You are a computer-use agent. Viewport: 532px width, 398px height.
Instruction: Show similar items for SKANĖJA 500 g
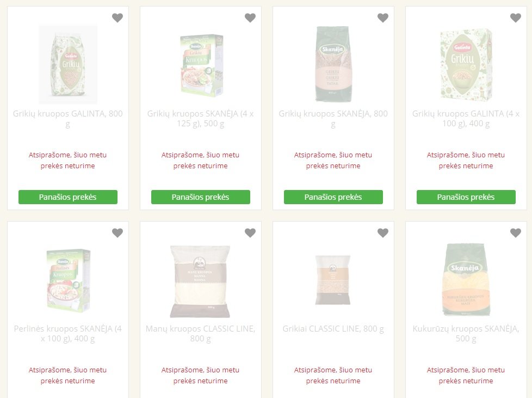coord(201,197)
